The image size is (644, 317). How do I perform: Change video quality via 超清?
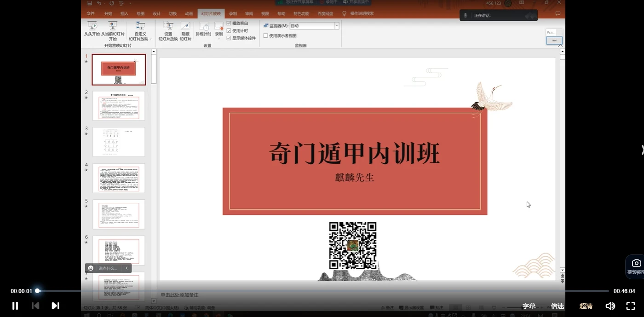tap(586, 306)
